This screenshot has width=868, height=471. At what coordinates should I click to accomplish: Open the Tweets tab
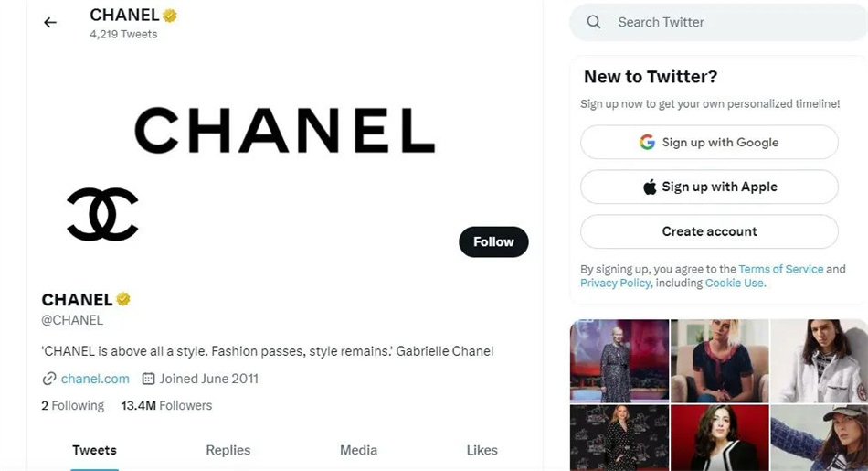point(94,450)
